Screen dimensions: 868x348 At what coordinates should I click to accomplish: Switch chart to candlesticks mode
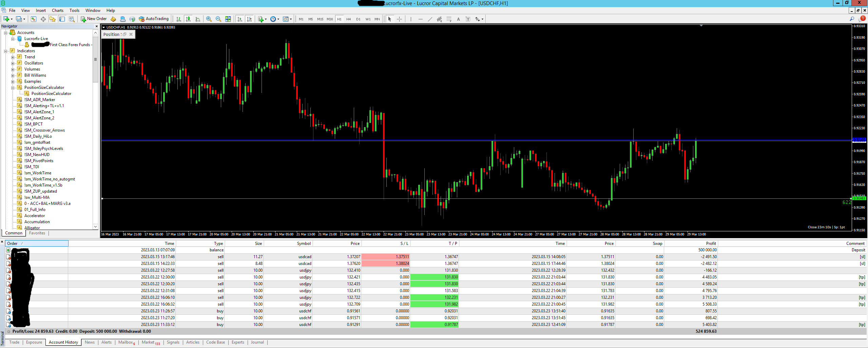(x=188, y=19)
